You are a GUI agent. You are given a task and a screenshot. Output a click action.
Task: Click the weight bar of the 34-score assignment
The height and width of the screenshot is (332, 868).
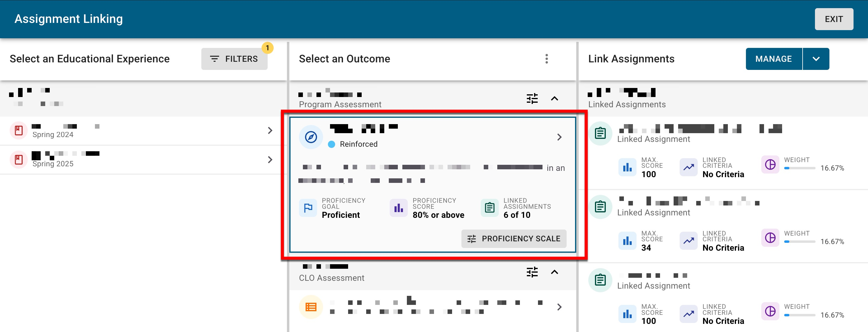pyautogui.click(x=799, y=241)
